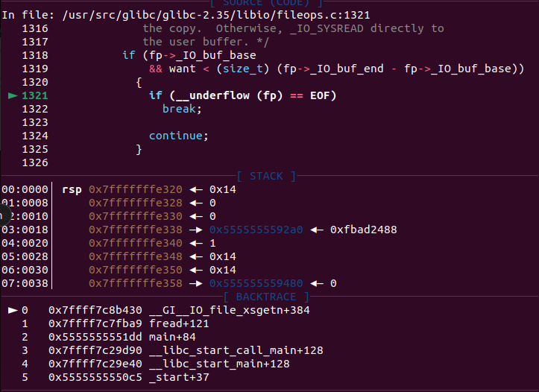539x392 pixels.
Task: Select the rsp register label
Action: (72, 189)
